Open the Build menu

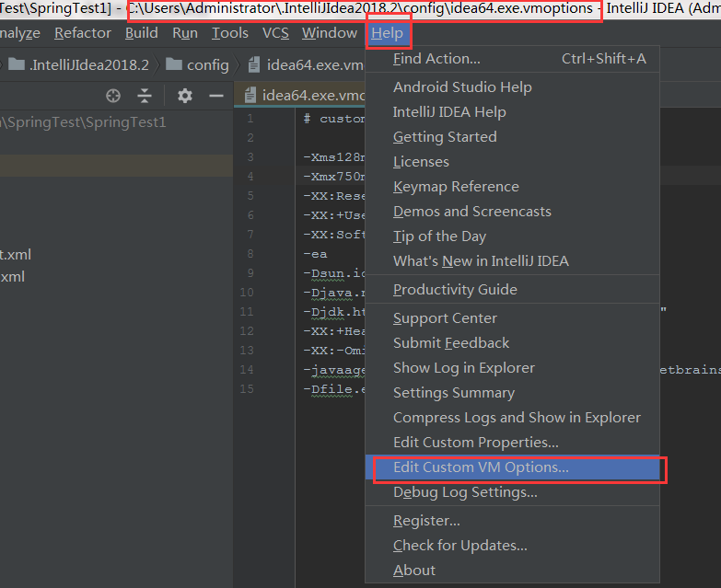[x=142, y=33]
